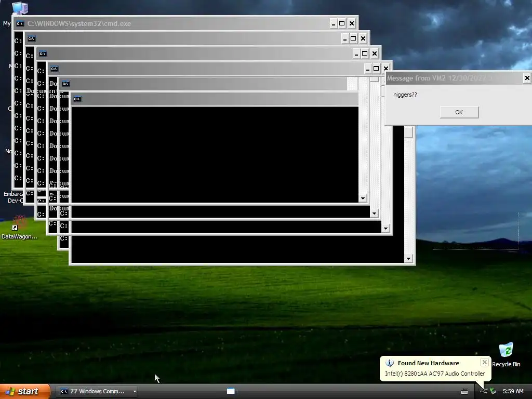Select the DataWagon desktop shortcut
The width and height of the screenshot is (532, 399).
click(x=19, y=228)
